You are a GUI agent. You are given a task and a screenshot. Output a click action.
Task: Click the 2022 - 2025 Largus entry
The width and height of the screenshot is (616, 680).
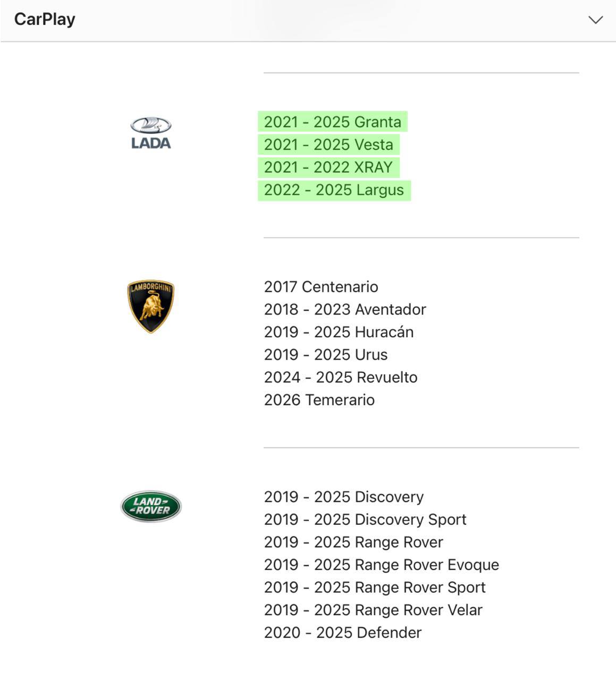point(334,190)
